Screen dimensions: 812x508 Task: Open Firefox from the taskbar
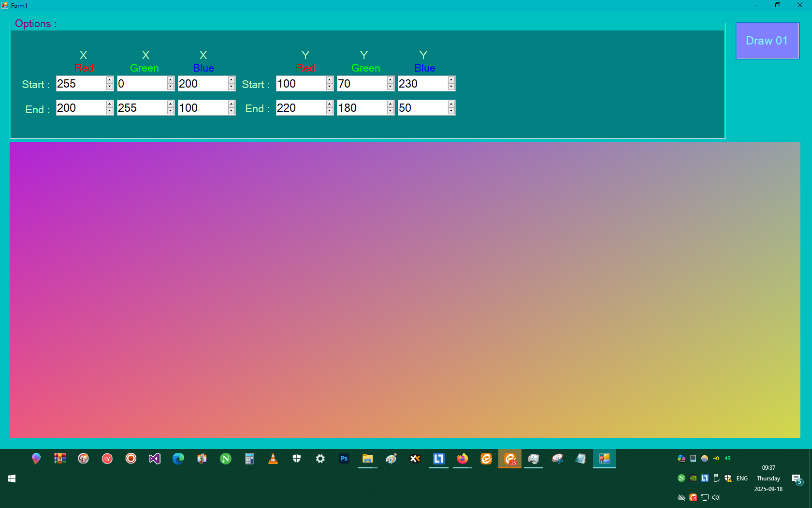pyautogui.click(x=462, y=459)
